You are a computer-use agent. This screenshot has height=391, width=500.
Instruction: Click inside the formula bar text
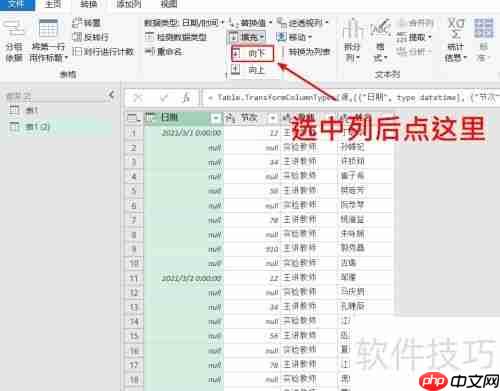(352, 98)
